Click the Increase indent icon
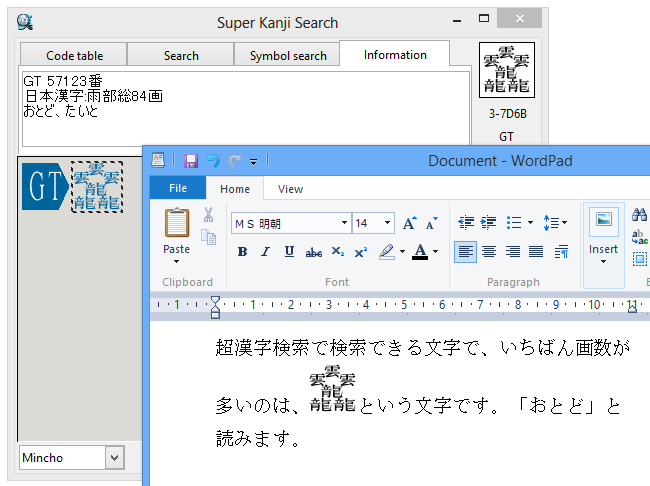This screenshot has height=486, width=650. pyautogui.click(x=489, y=223)
